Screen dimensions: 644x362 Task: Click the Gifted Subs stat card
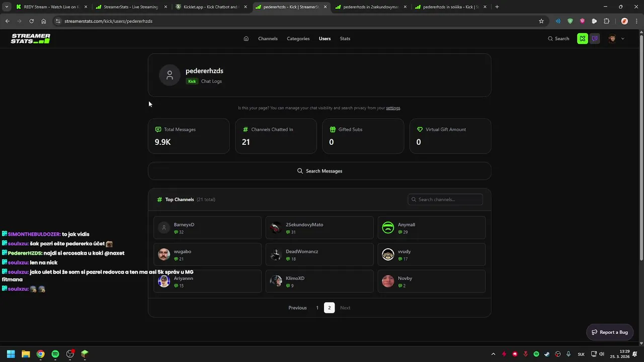click(363, 136)
